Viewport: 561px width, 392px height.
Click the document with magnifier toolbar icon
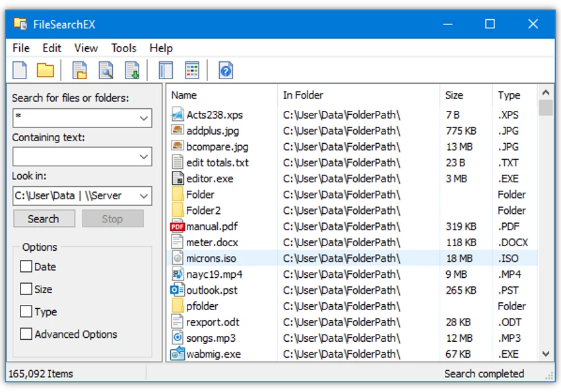click(x=106, y=70)
